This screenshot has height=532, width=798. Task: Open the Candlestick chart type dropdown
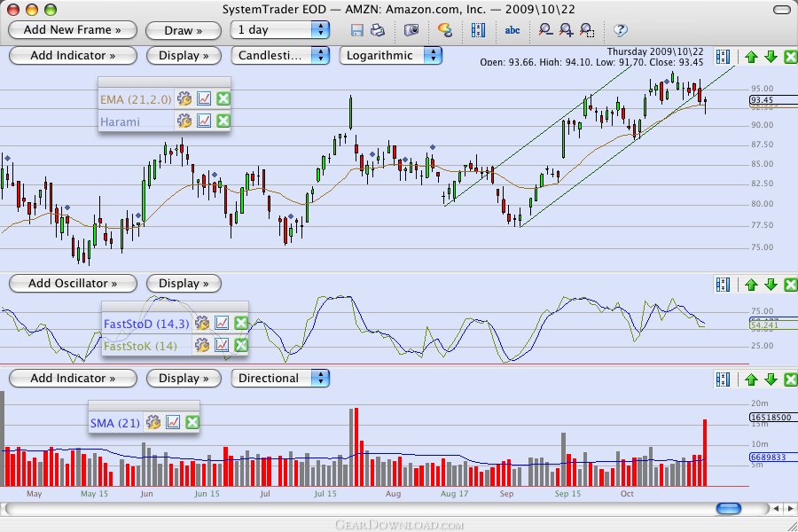click(x=280, y=56)
